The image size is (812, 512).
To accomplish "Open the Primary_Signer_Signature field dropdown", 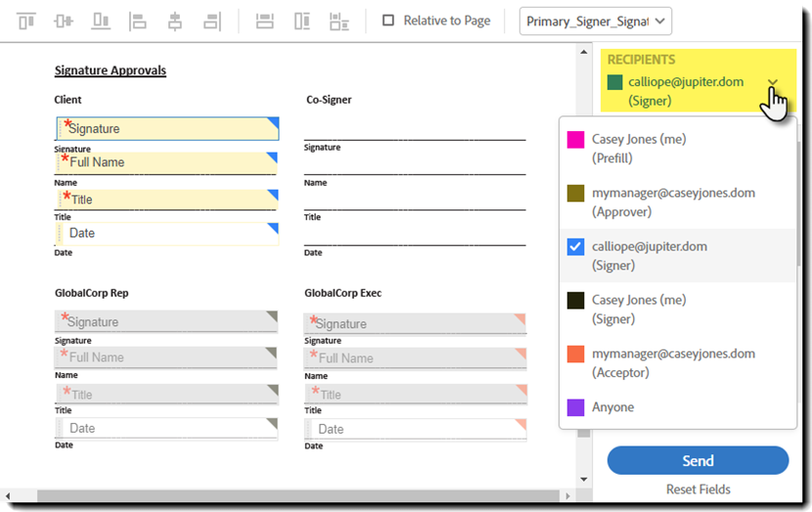I will [596, 21].
